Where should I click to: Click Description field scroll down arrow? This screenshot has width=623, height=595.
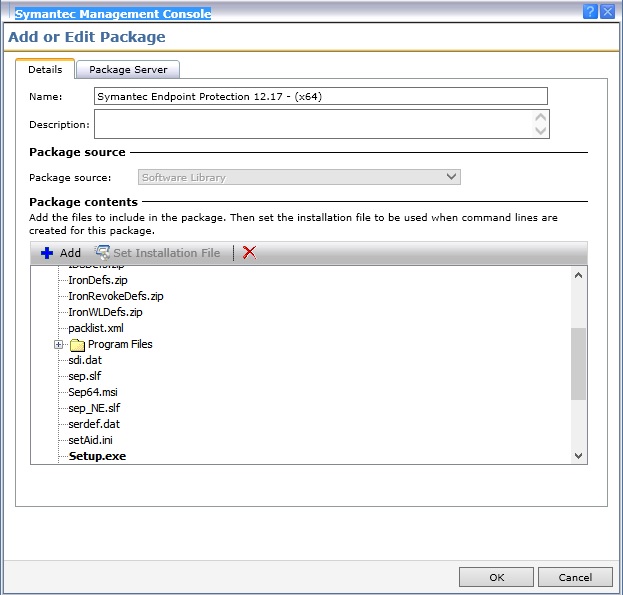coord(540,131)
